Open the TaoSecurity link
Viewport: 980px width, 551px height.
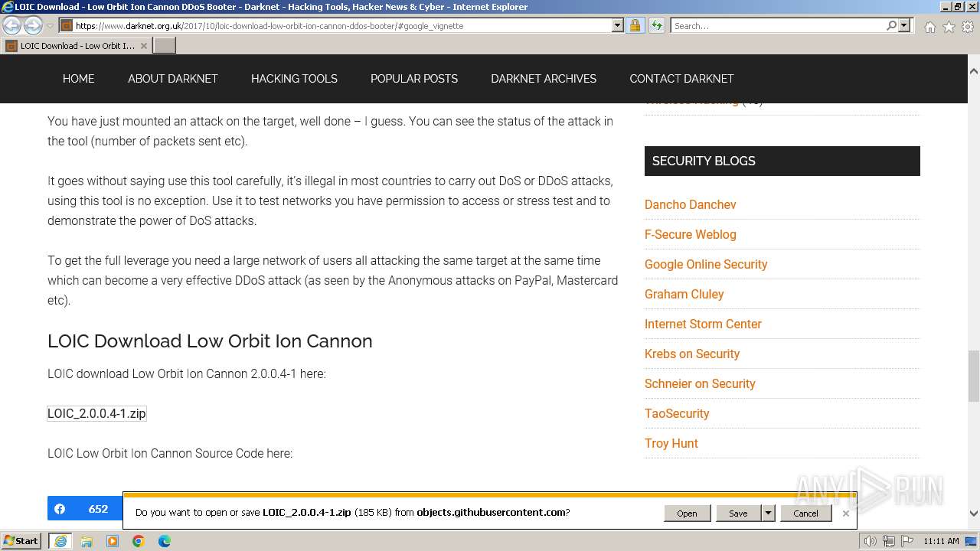[x=677, y=413]
